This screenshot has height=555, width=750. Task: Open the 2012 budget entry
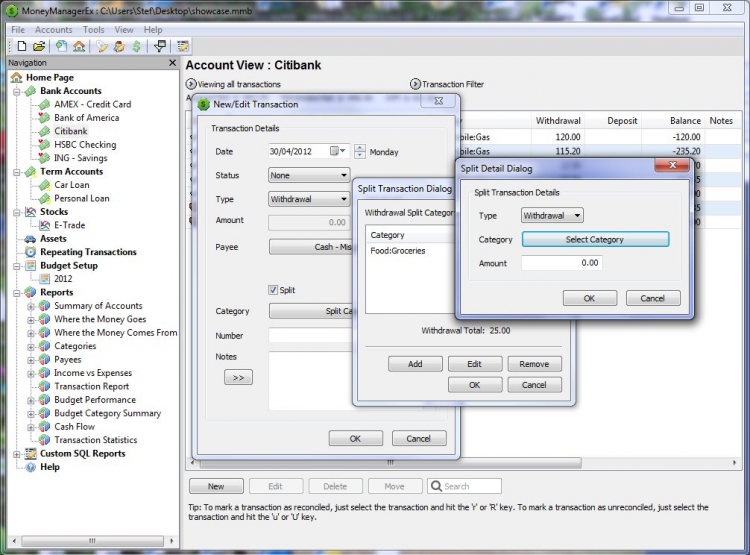coord(63,278)
